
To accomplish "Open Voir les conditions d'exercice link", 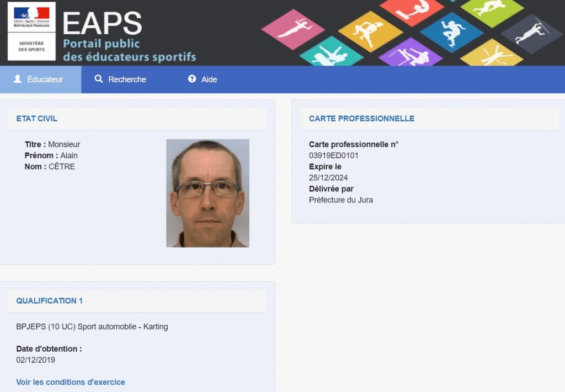I will coord(71,382).
